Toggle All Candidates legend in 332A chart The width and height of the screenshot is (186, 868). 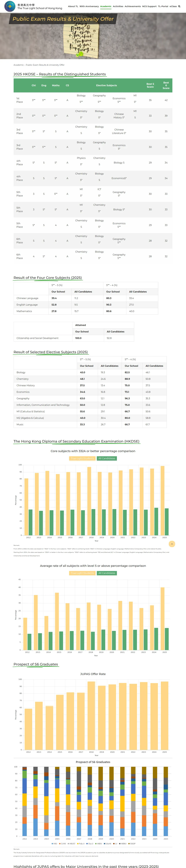(107, 458)
